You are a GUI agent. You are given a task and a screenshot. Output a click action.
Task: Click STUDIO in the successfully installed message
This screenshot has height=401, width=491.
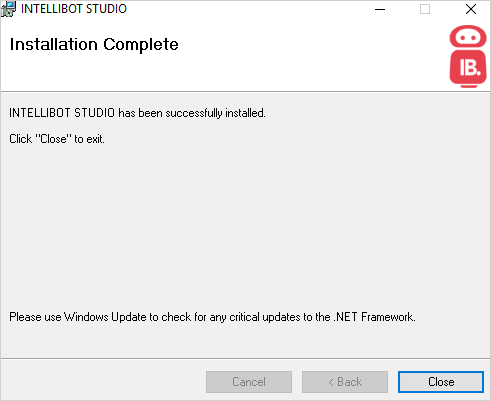click(94, 113)
